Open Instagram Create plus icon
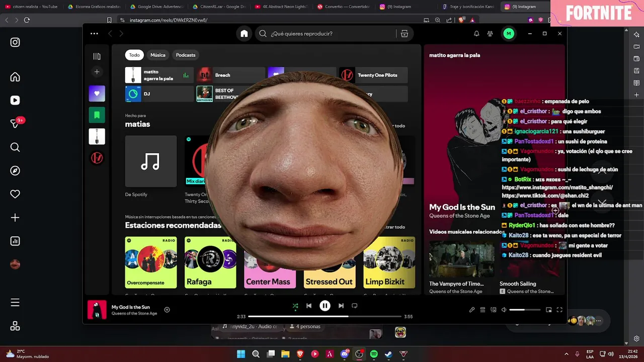This screenshot has height=362, width=644. click(x=15, y=218)
